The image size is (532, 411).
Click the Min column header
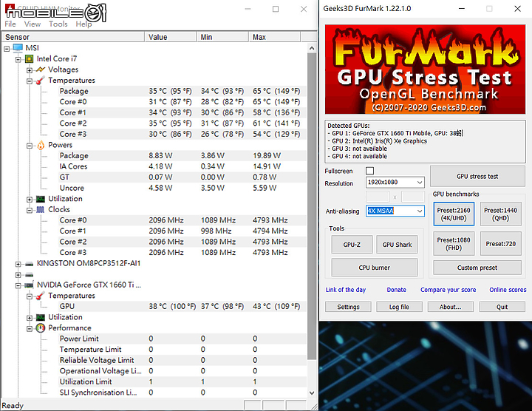click(x=222, y=37)
